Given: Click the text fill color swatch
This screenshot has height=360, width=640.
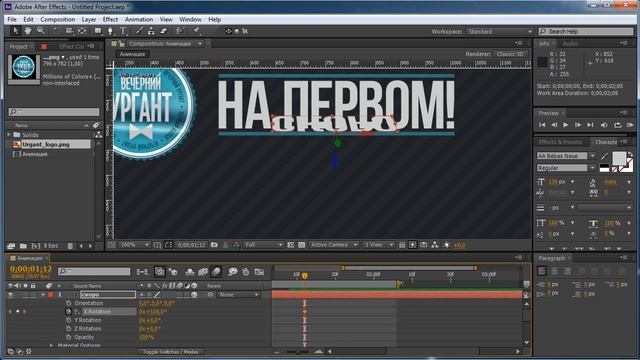Looking at the screenshot, I should 619,158.
